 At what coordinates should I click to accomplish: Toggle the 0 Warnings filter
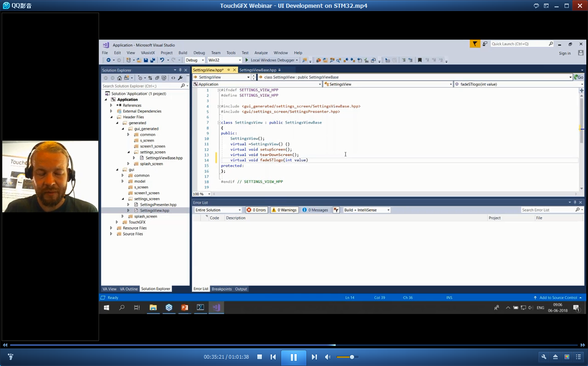coord(284,210)
